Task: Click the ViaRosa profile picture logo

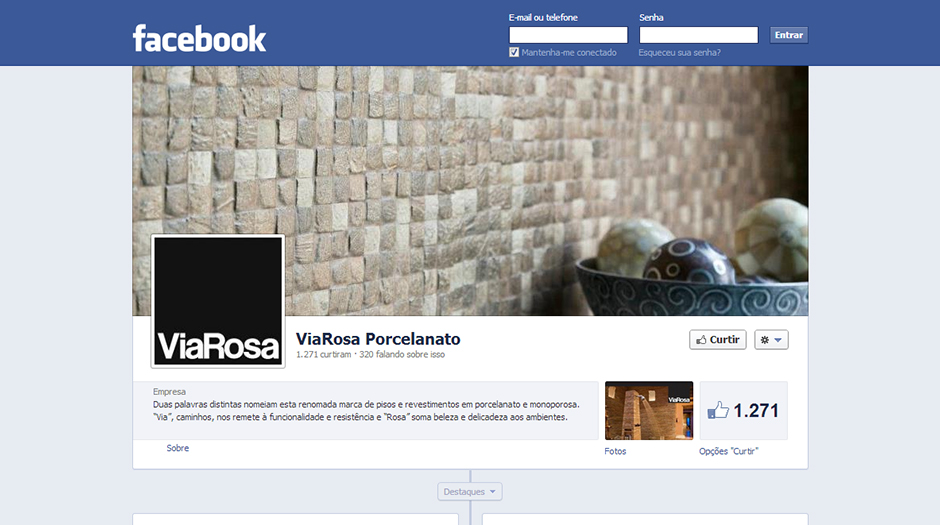Action: tap(218, 301)
